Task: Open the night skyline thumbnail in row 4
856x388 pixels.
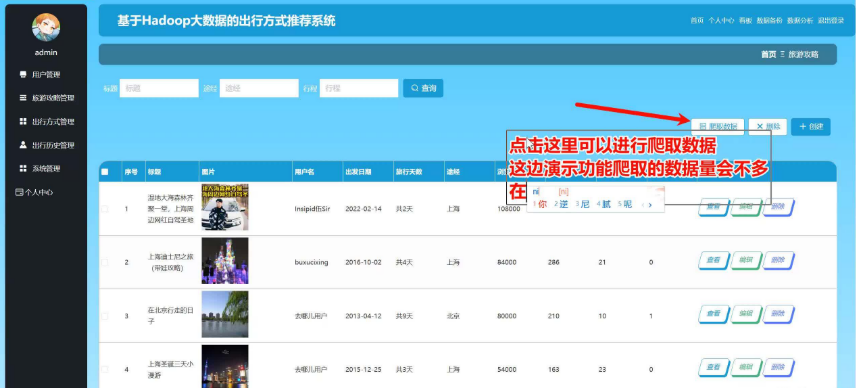Action: (225, 366)
